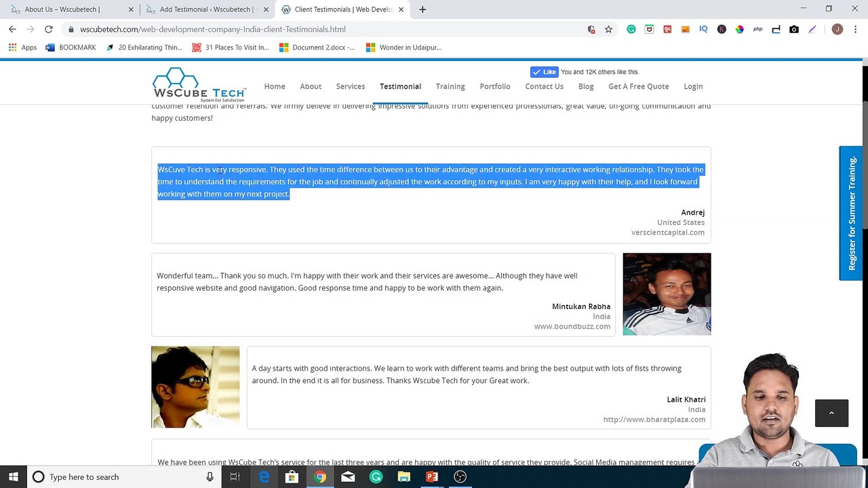Open the Mail app from the taskbar
868x488 pixels.
click(348, 477)
